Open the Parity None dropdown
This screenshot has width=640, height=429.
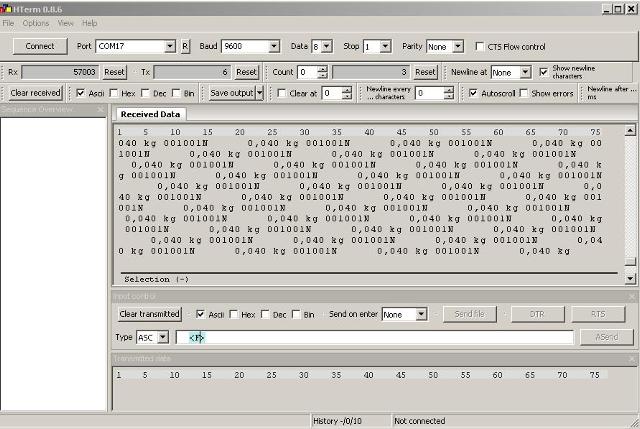click(458, 47)
